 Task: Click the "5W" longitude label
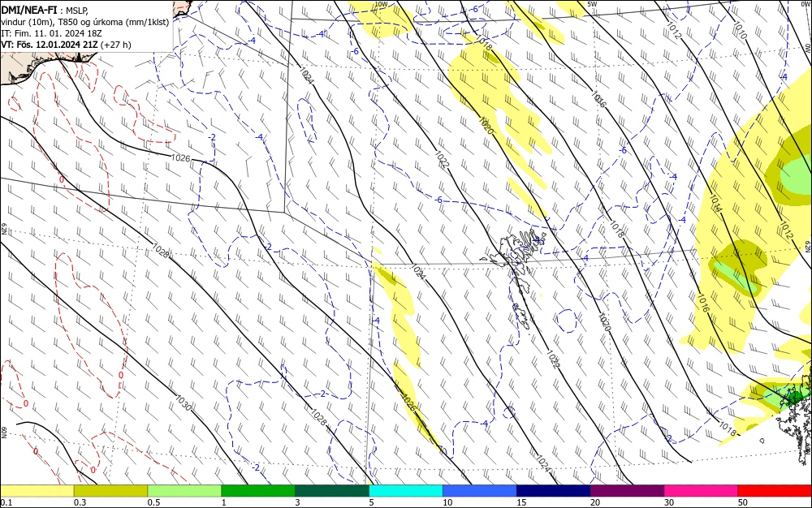(x=593, y=4)
